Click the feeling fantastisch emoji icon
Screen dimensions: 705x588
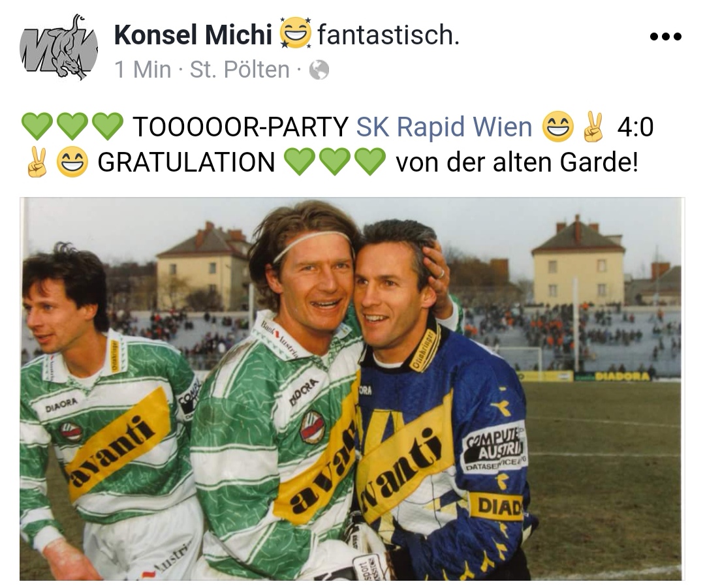coord(296,33)
